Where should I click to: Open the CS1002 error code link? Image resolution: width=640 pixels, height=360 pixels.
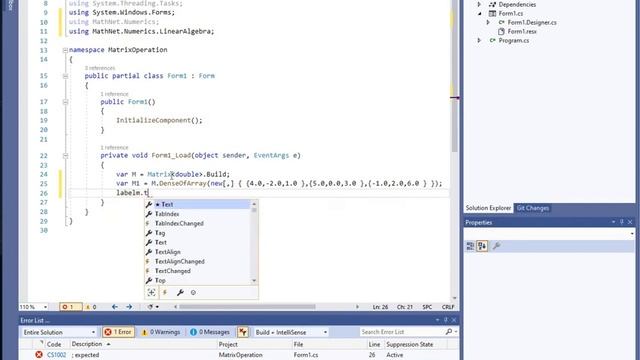pos(56,355)
